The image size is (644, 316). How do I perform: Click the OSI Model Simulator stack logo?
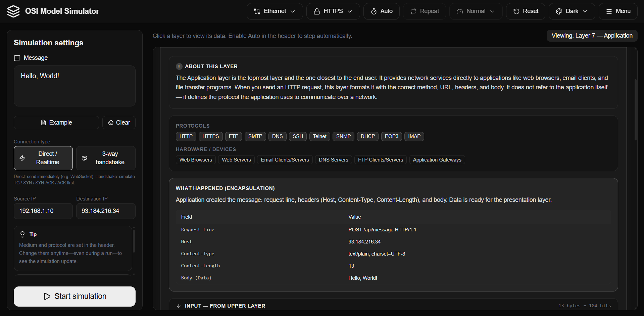13,11
